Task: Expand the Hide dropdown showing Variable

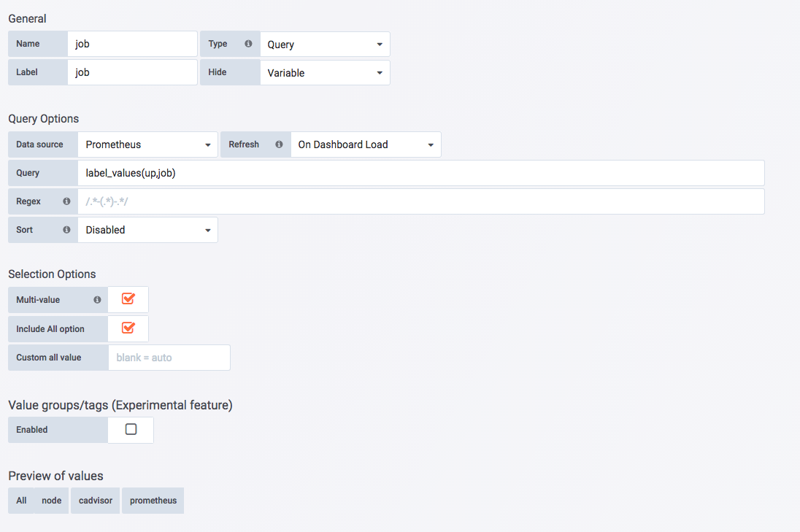Action: pos(325,73)
